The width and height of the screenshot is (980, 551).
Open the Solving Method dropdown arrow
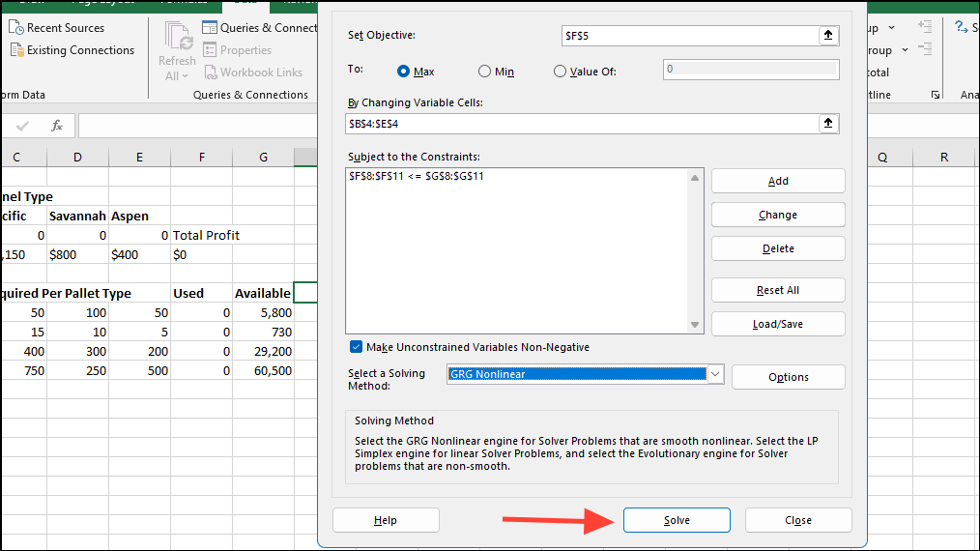point(715,374)
